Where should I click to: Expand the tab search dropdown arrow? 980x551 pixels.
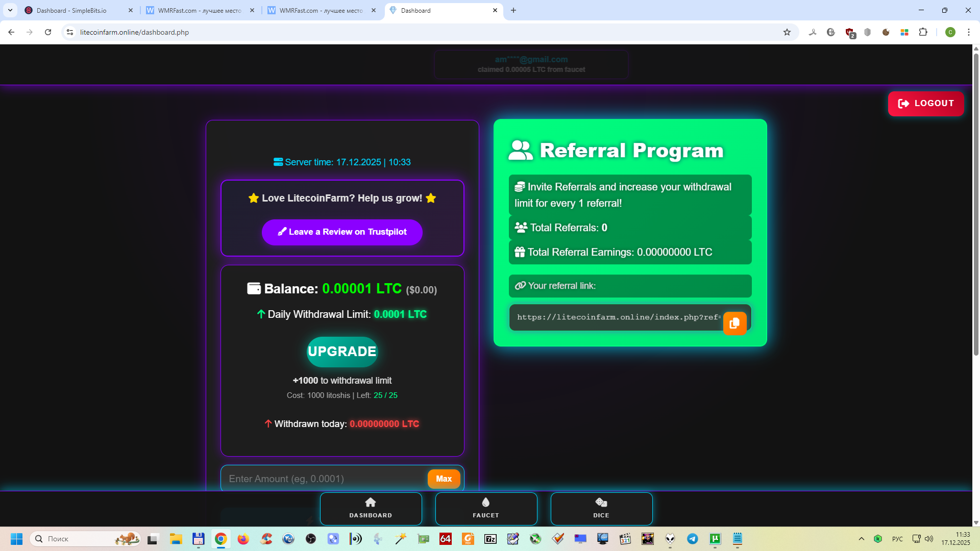(x=10, y=10)
